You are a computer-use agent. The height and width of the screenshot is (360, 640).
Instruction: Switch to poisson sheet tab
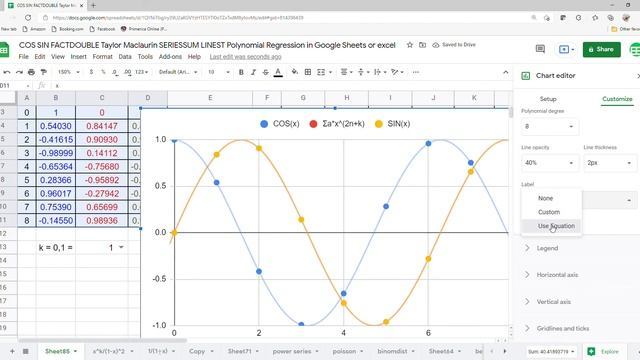click(347, 351)
